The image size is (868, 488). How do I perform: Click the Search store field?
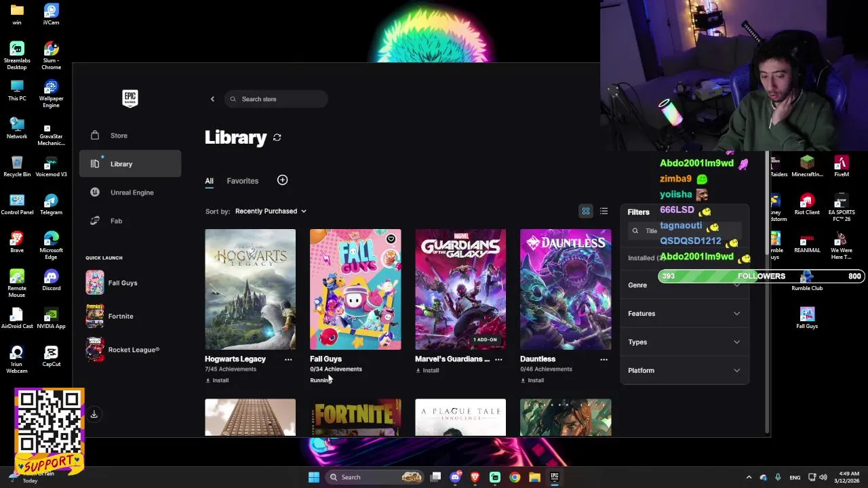point(276,99)
